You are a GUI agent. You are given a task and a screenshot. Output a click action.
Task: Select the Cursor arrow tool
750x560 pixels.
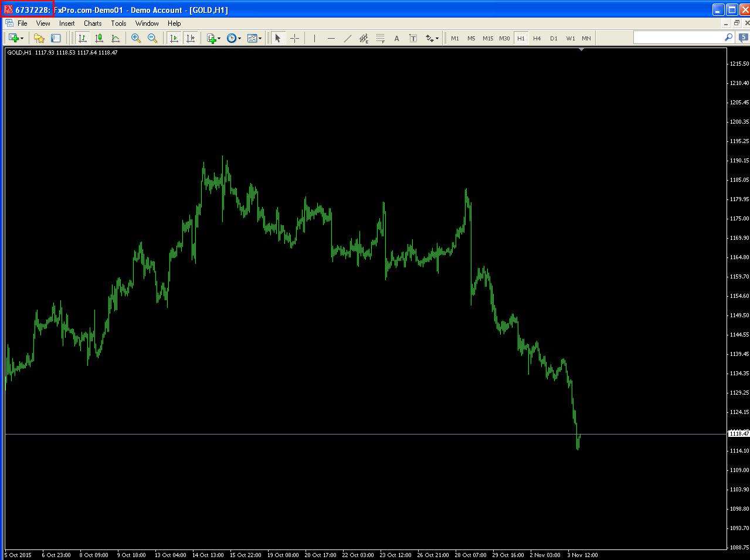[x=278, y=38]
